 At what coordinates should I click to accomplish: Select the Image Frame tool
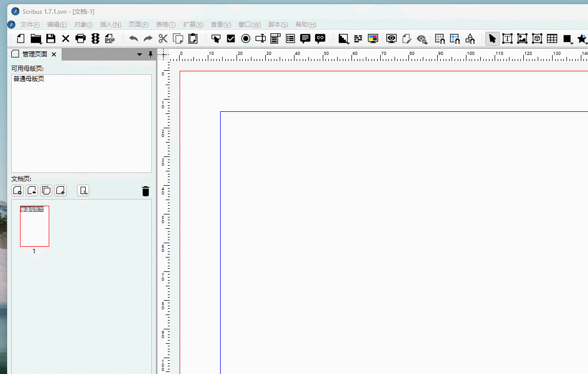pyautogui.click(x=522, y=38)
